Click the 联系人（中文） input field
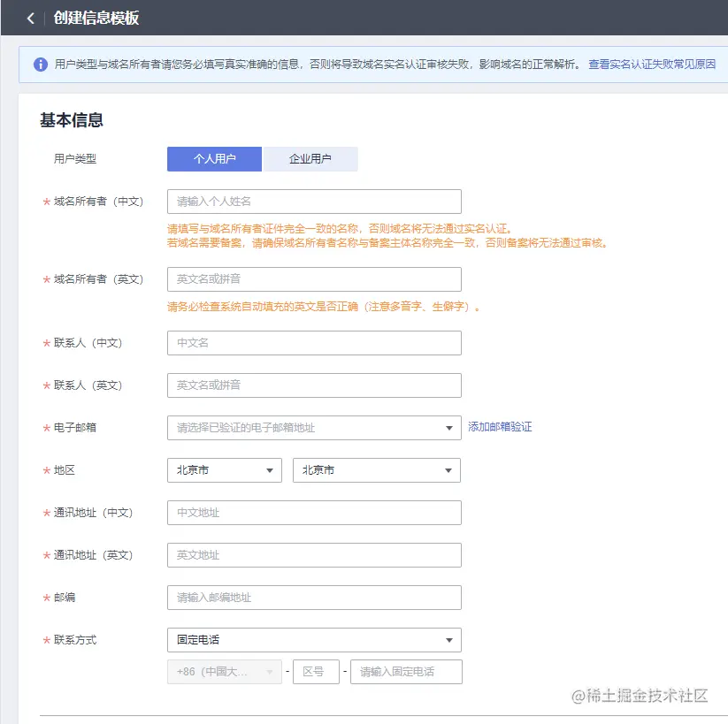 (x=314, y=343)
